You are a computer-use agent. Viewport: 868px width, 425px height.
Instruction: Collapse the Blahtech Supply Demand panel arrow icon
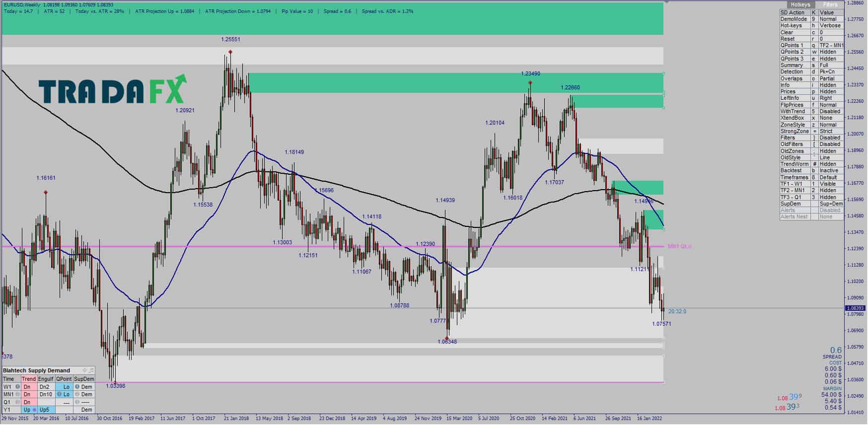click(84, 370)
